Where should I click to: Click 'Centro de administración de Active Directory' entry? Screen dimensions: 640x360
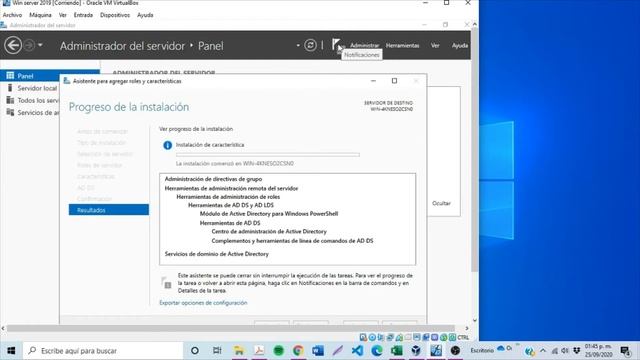(x=269, y=231)
